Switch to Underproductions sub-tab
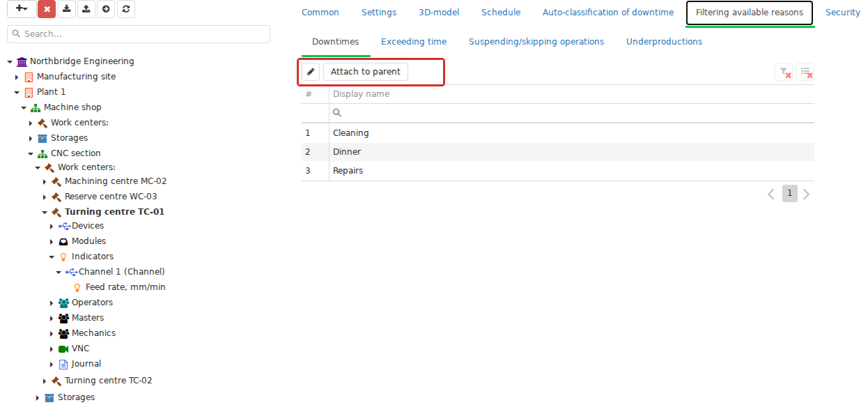This screenshot has width=868, height=405. [x=664, y=42]
